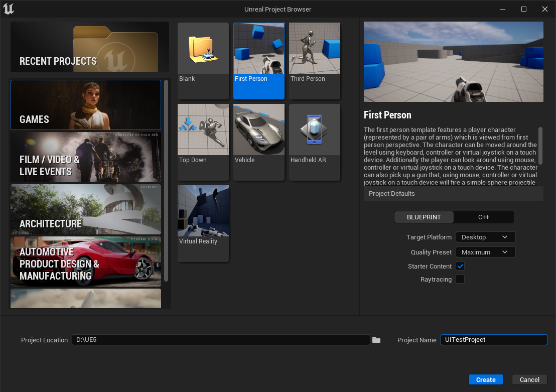
Task: Click the Unreal Project Browser title text
Action: [277, 9]
